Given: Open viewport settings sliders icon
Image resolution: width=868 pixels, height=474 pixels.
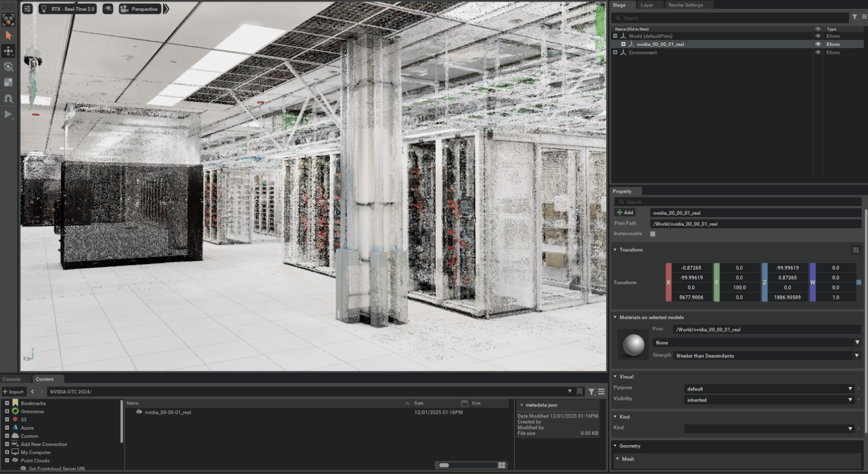Looking at the screenshot, I should (28, 9).
